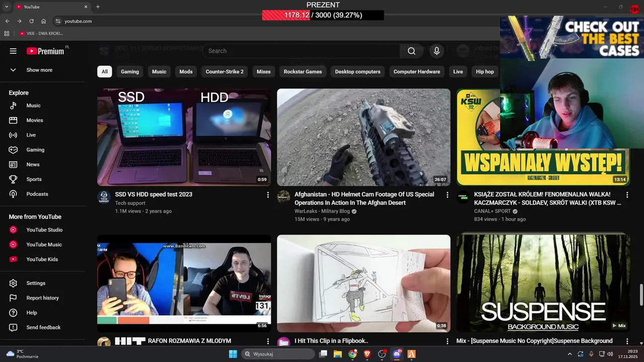Open VKIE - DWA KROKI bookmark
Screen dimensions: 644x362
(x=41, y=33)
